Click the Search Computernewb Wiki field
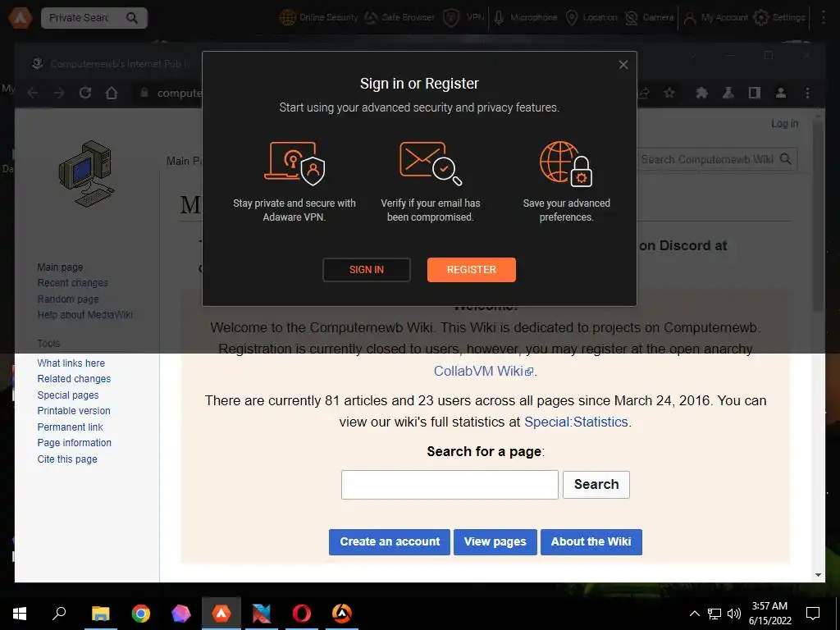Viewport: 840px width, 630px height. [707, 159]
